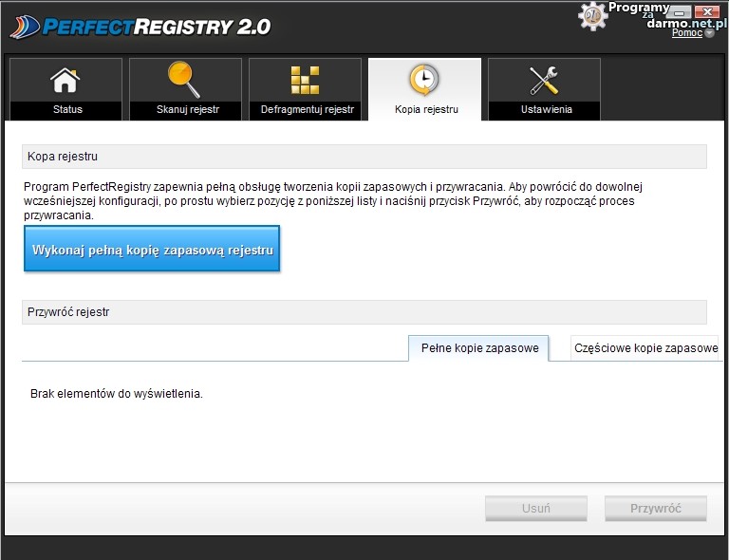Close the PerfectRegistry window

(706, 10)
